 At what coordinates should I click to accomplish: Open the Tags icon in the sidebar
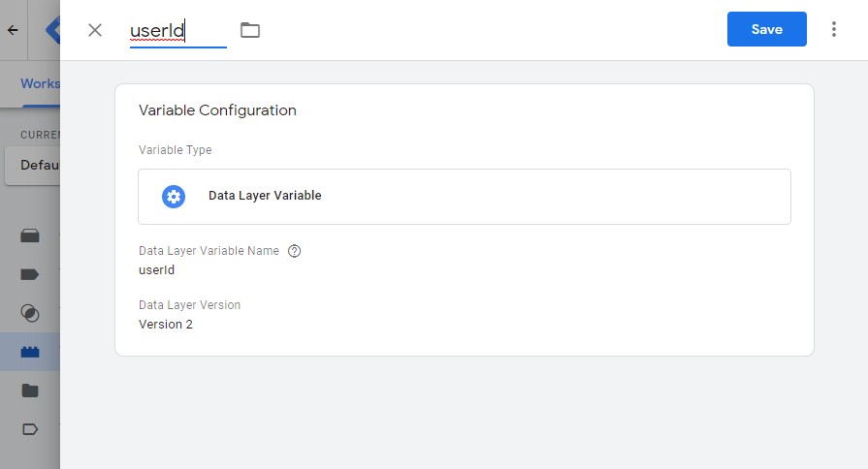point(30,275)
